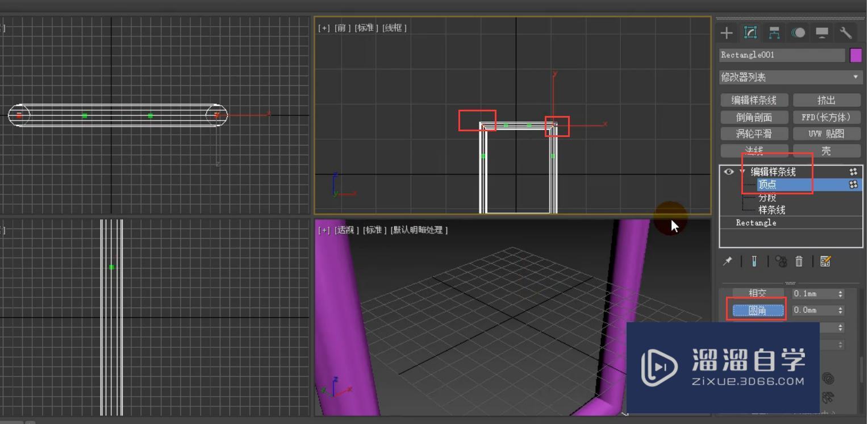Open the Utilities wrench tab
Viewport: 868px width, 424px height.
846,33
